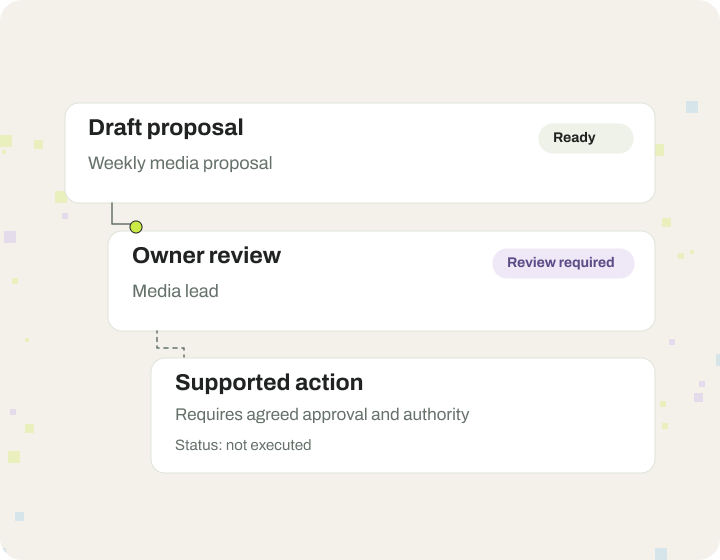
Task: Open the Owner review card
Action: tap(382, 281)
